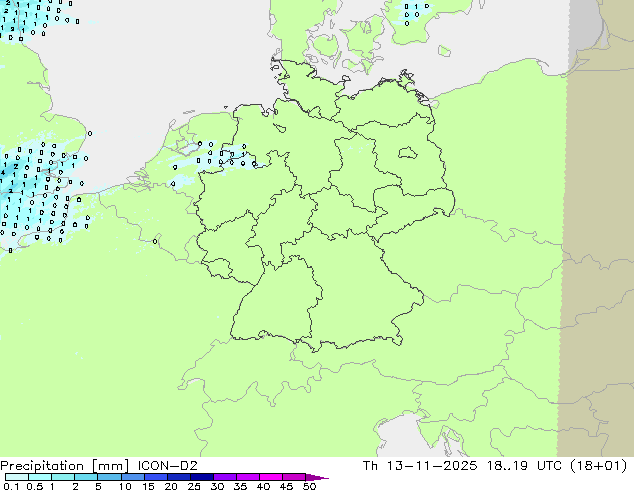634x490 pixels.
Task: Click the 15–20 mm legend color swatch
Action: click(155, 477)
